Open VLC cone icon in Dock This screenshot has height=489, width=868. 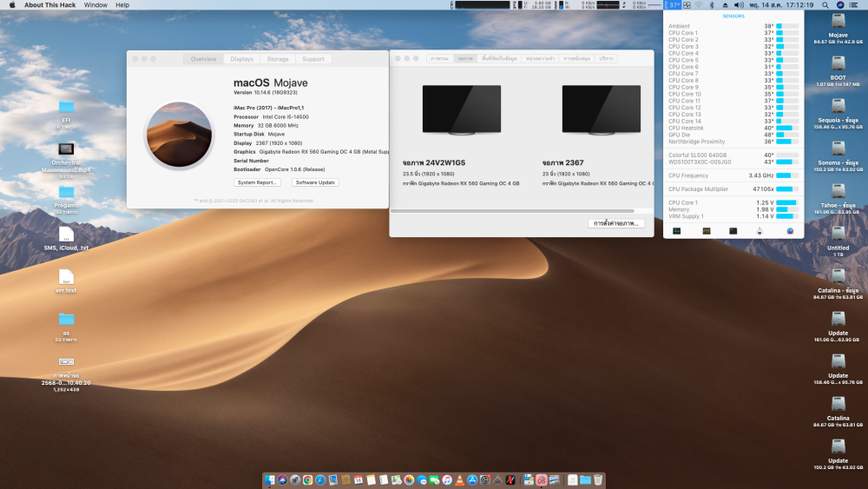[460, 480]
